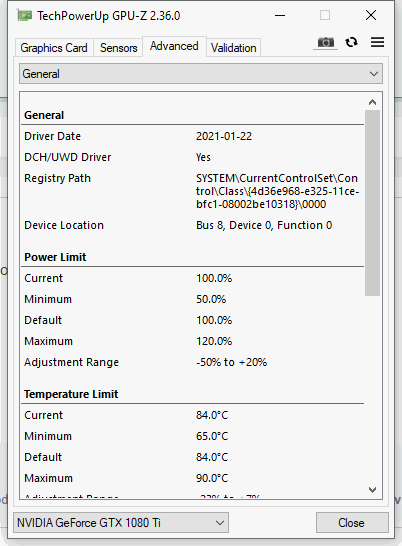
Task: Click the scrollbar down arrow
Action: pyautogui.click(x=372, y=490)
